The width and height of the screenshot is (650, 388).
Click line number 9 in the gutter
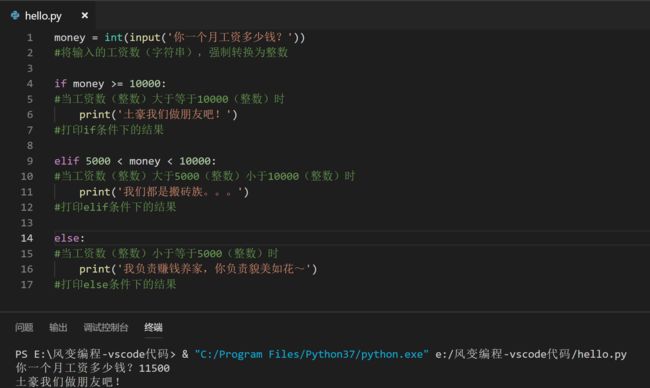(30, 161)
